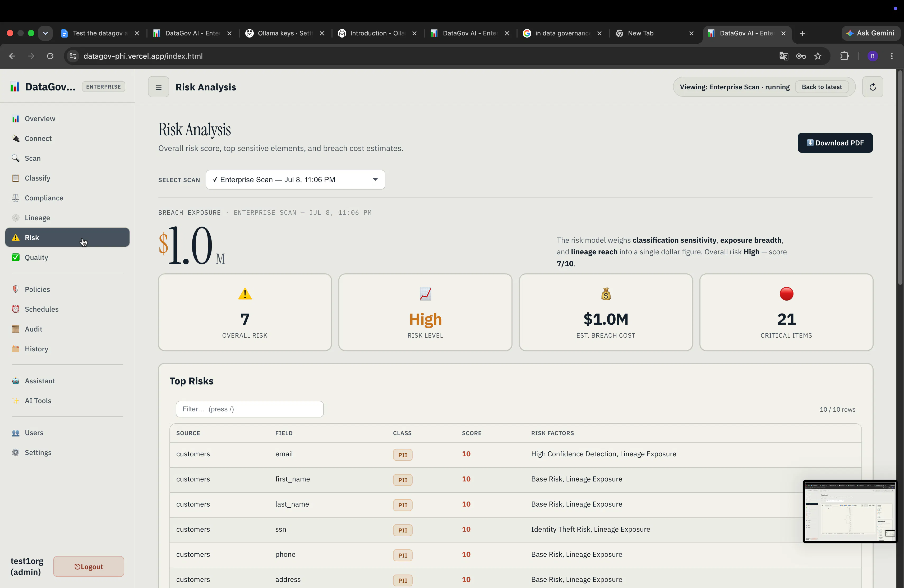
Task: Open Chrome three-dot menu
Action: pyautogui.click(x=892, y=56)
